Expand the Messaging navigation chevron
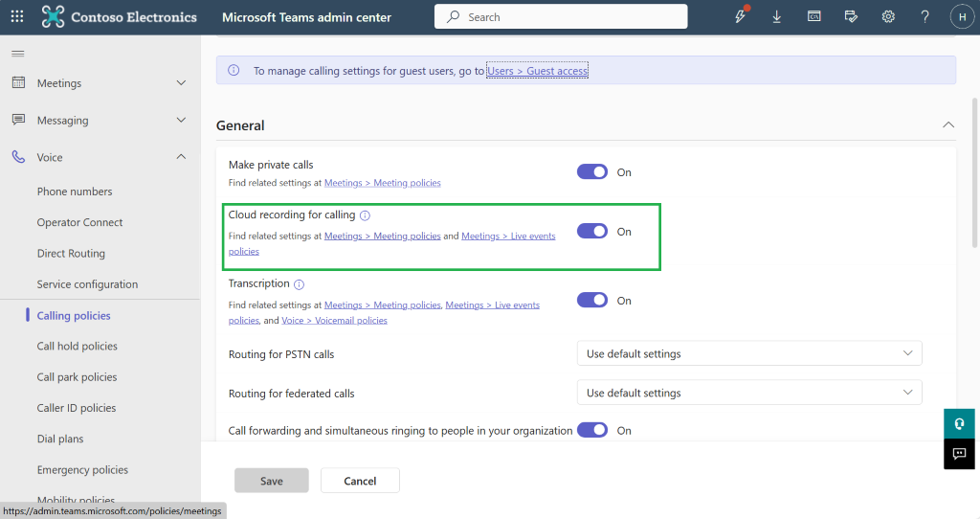Screen dimensions: 980x519 tap(181, 120)
